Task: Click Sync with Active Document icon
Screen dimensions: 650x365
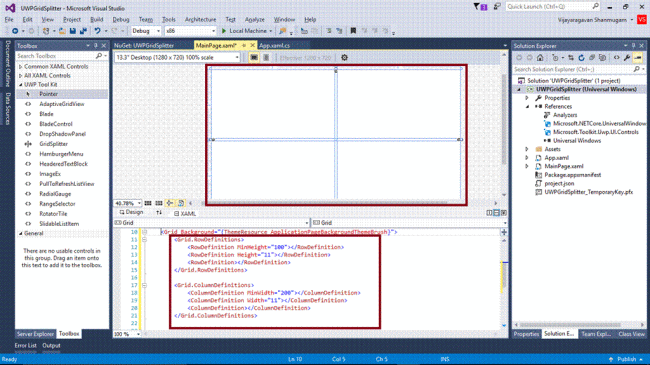Action: (571, 58)
